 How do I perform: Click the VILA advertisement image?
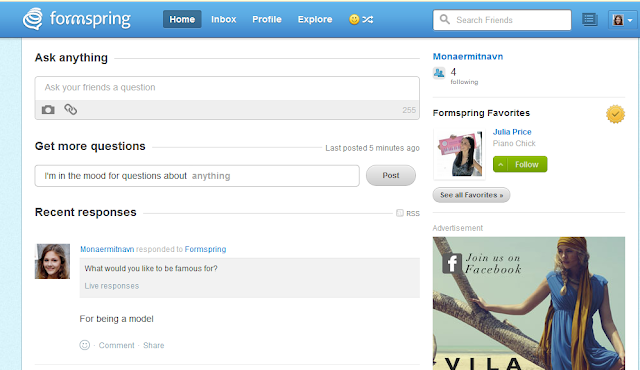[529, 304]
